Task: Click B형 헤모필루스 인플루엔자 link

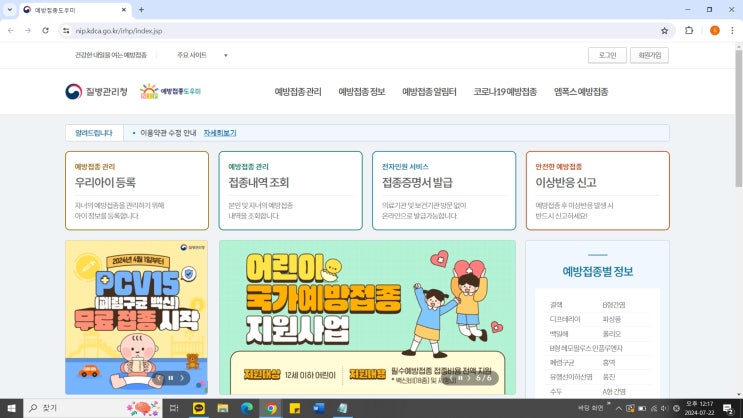Action: click(586, 348)
